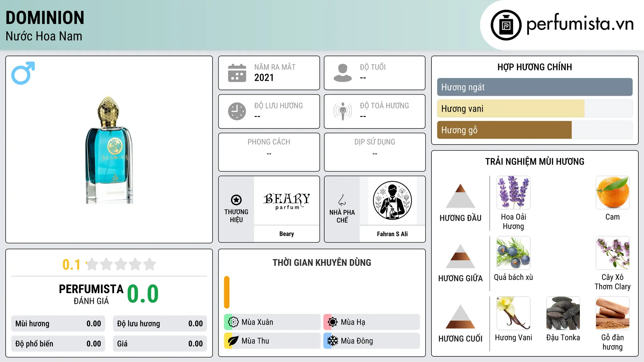Viewport: 644px width, 362px height.
Task: Click the summer sun season icon
Action: [x=333, y=322]
